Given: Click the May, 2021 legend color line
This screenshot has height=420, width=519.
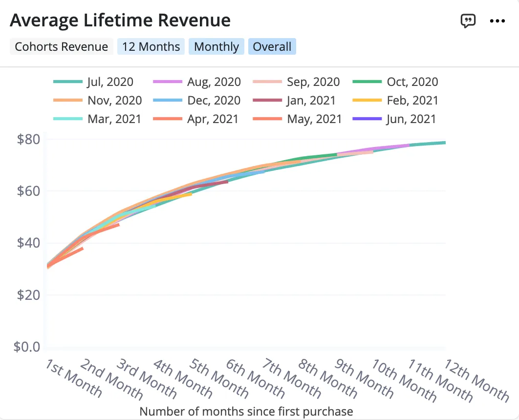Looking at the screenshot, I should [x=267, y=119].
